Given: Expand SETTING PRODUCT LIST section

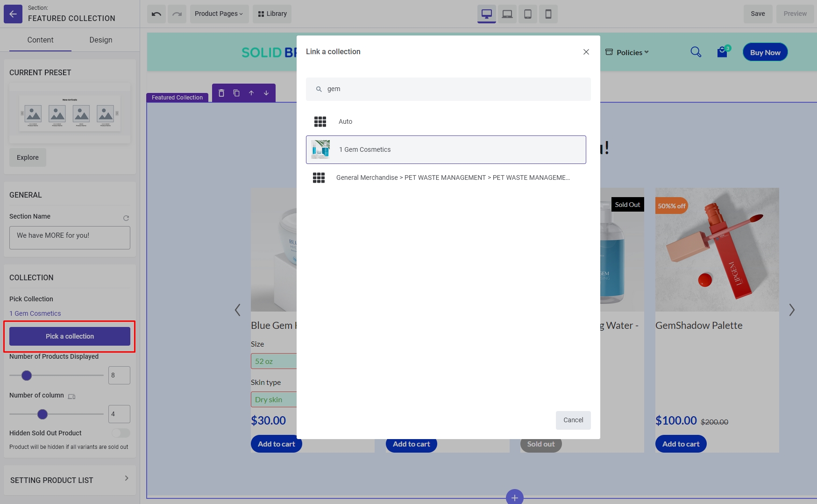Looking at the screenshot, I should point(70,480).
